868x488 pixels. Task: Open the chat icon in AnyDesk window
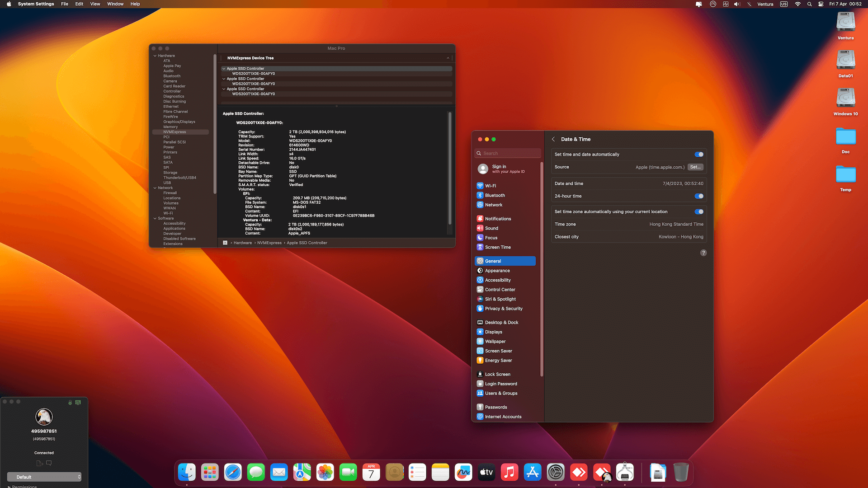[48, 463]
